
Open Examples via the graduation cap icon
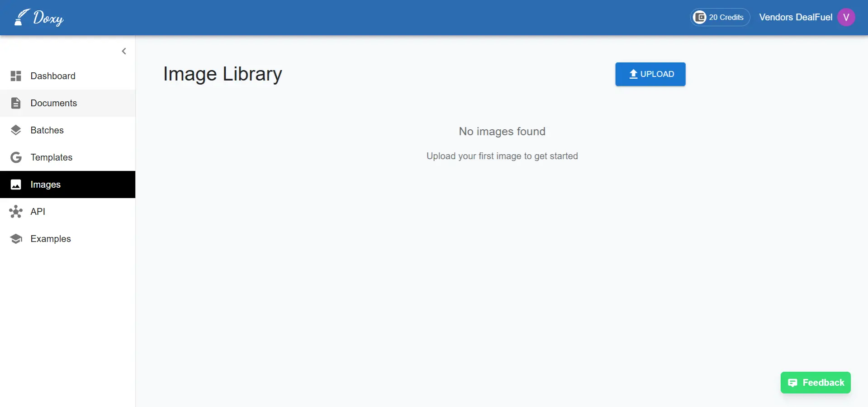click(x=16, y=238)
